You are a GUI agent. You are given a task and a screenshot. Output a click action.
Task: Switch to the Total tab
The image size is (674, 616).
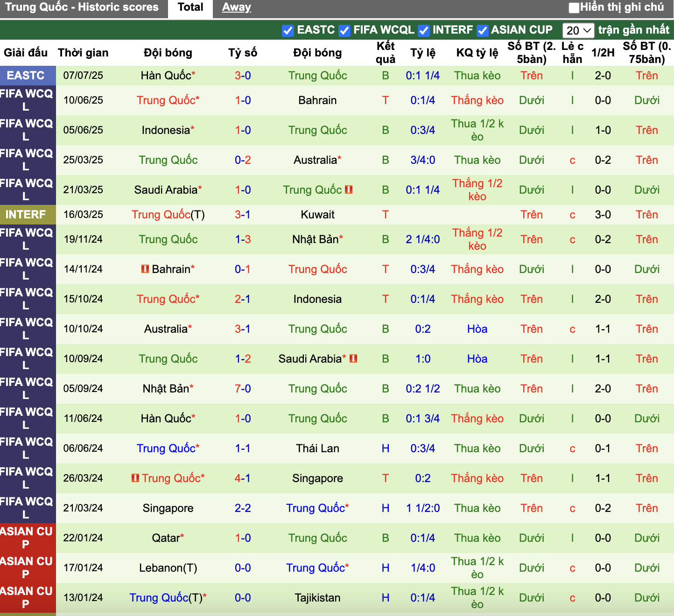point(190,7)
